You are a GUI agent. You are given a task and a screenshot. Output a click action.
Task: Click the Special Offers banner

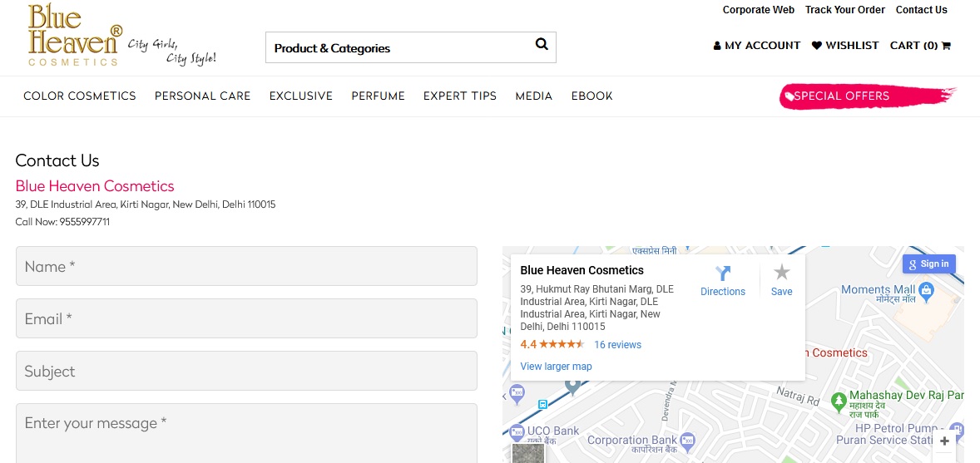[867, 96]
